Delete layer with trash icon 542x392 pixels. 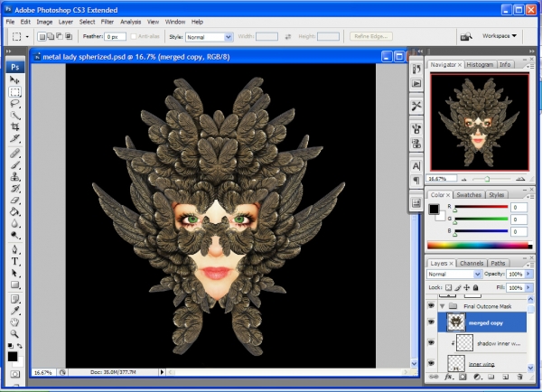(520, 377)
